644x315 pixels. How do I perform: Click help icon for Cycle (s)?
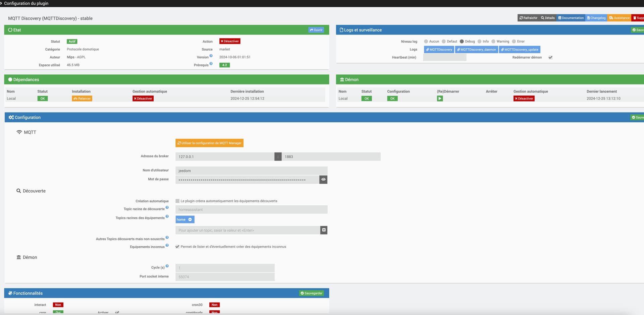pyautogui.click(x=167, y=266)
